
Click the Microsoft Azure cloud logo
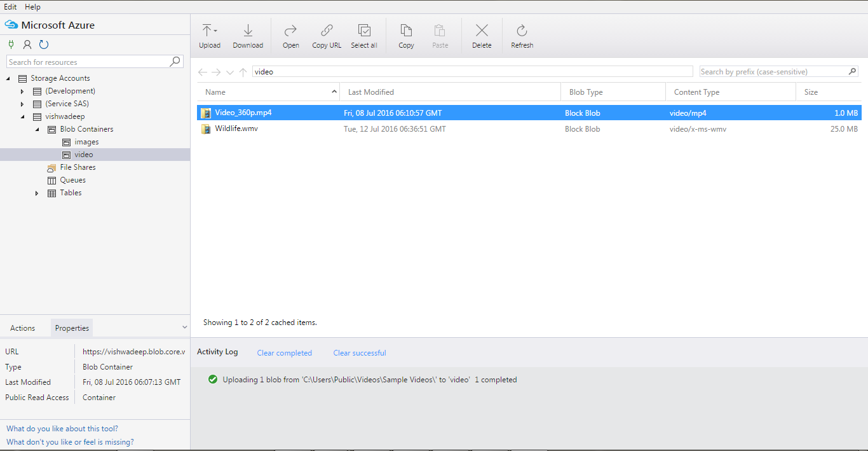point(11,25)
